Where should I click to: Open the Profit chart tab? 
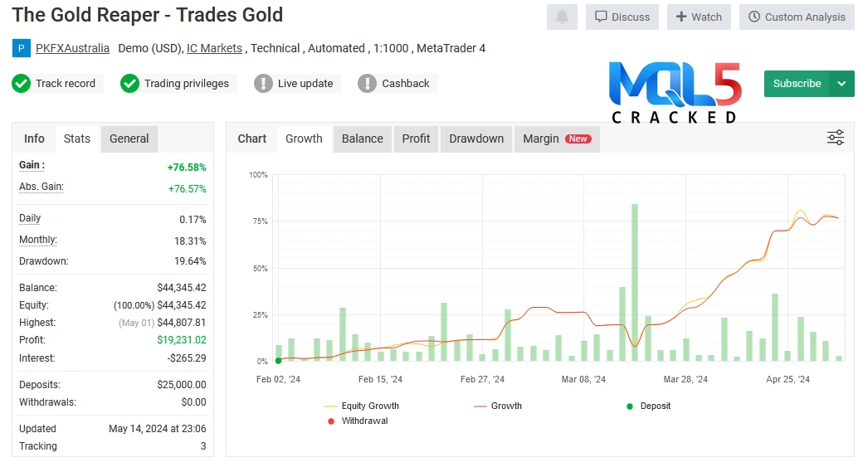(416, 139)
